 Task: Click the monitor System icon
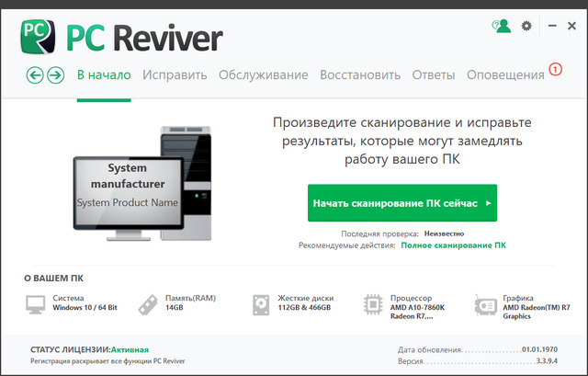[36, 304]
